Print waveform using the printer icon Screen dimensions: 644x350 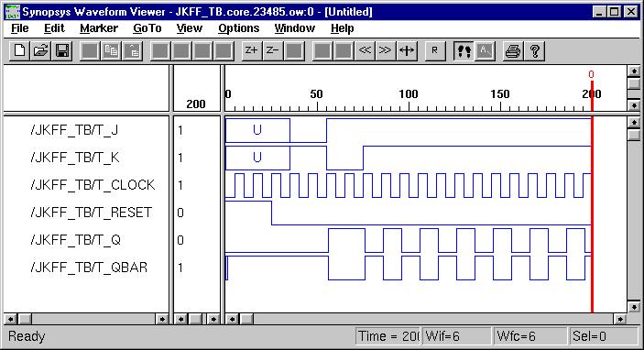(513, 51)
